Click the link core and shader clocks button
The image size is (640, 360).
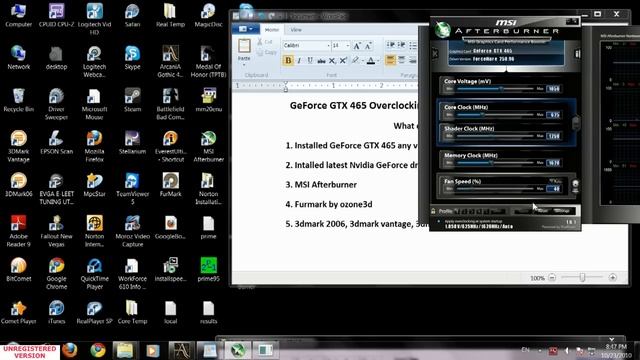(x=576, y=122)
